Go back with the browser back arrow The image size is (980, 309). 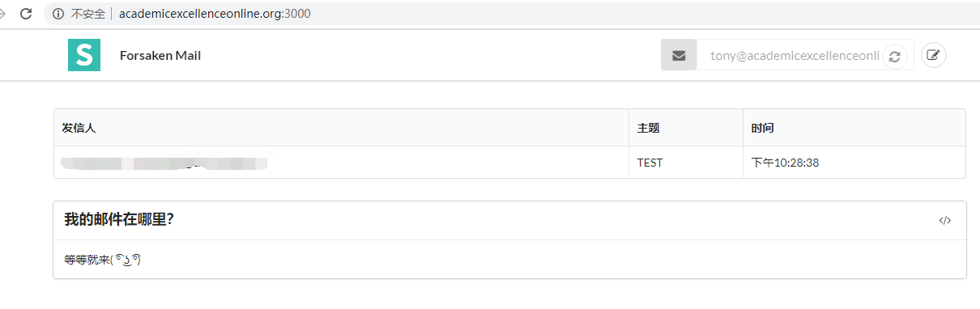tap(2, 14)
